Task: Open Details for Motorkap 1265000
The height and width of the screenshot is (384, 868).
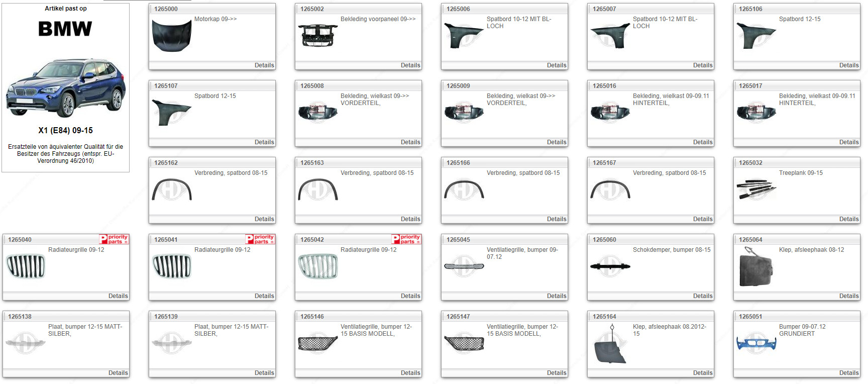Action: (x=264, y=65)
